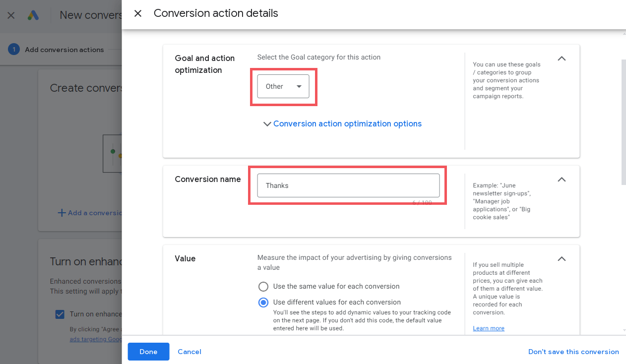Click Don't save this conversion

(x=573, y=352)
